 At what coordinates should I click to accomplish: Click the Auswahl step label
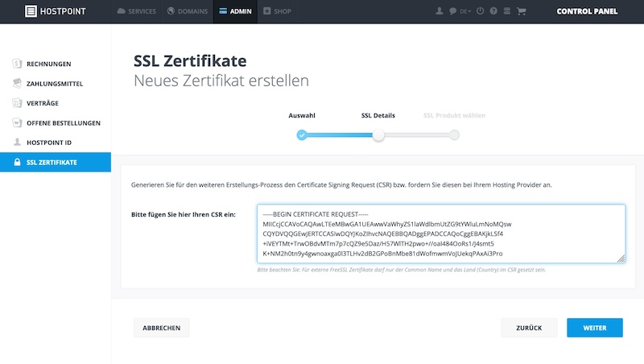tap(302, 115)
